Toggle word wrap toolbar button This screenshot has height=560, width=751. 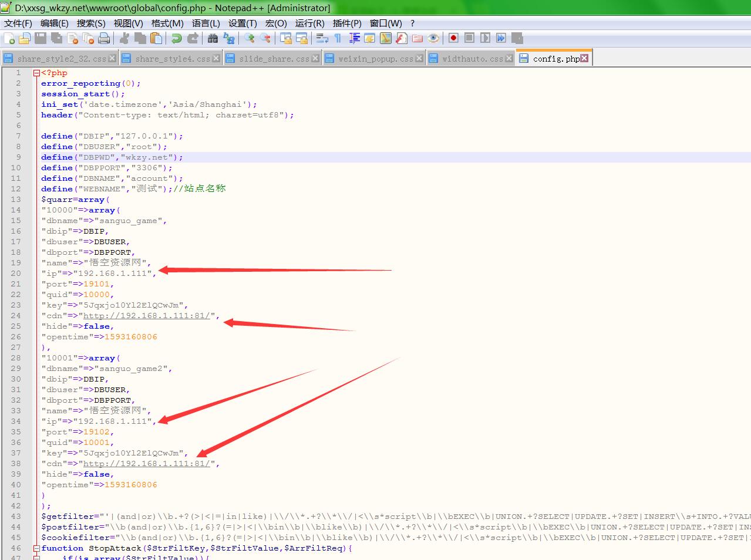(322, 39)
